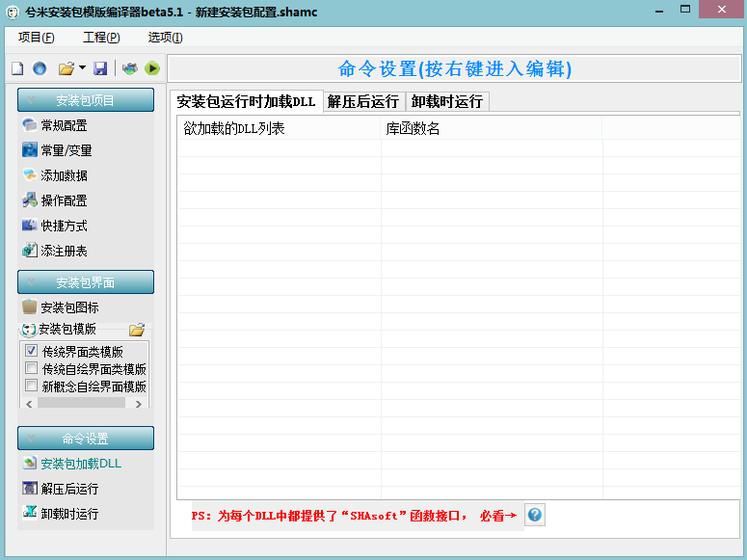
Task: Click the save floppy disk icon
Action: pyautogui.click(x=99, y=68)
